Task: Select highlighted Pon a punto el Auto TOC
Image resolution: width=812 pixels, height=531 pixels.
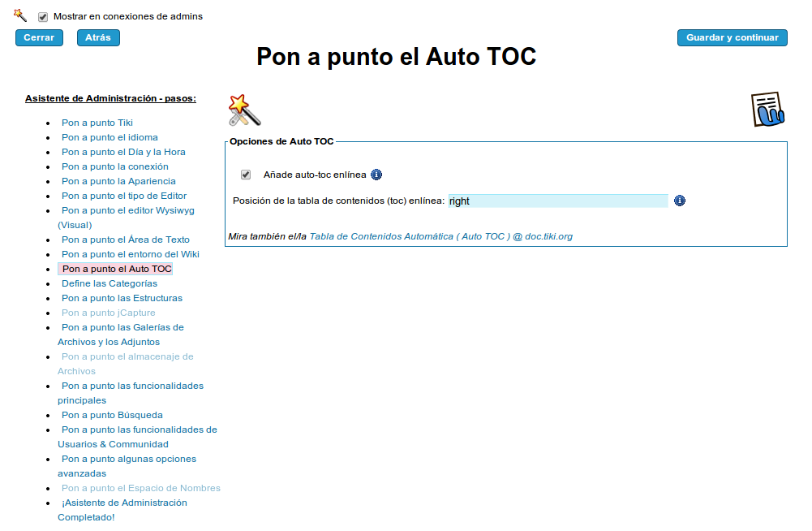Action: pyautogui.click(x=117, y=269)
